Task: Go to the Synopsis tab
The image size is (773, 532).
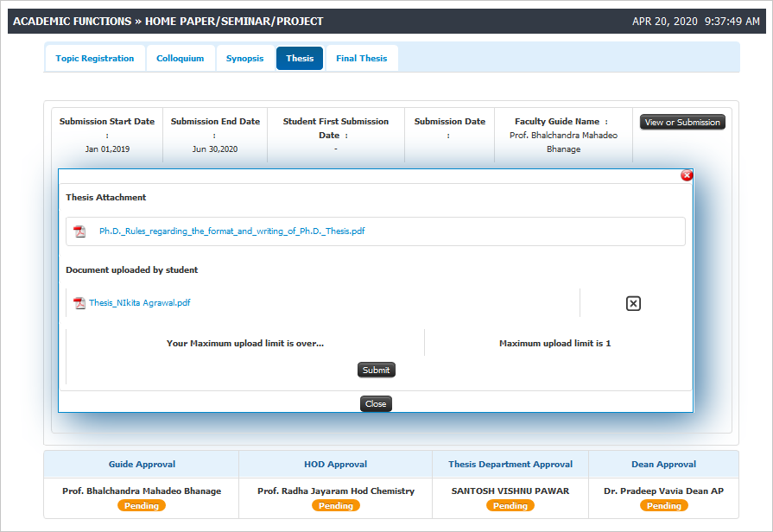Action: point(245,58)
